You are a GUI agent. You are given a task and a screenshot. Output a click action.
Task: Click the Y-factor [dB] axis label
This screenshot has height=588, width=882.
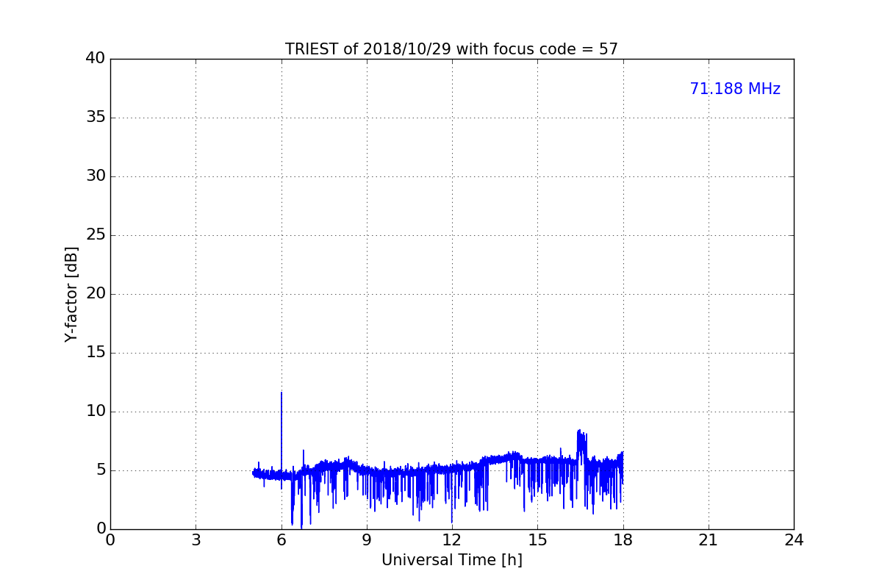point(71,294)
